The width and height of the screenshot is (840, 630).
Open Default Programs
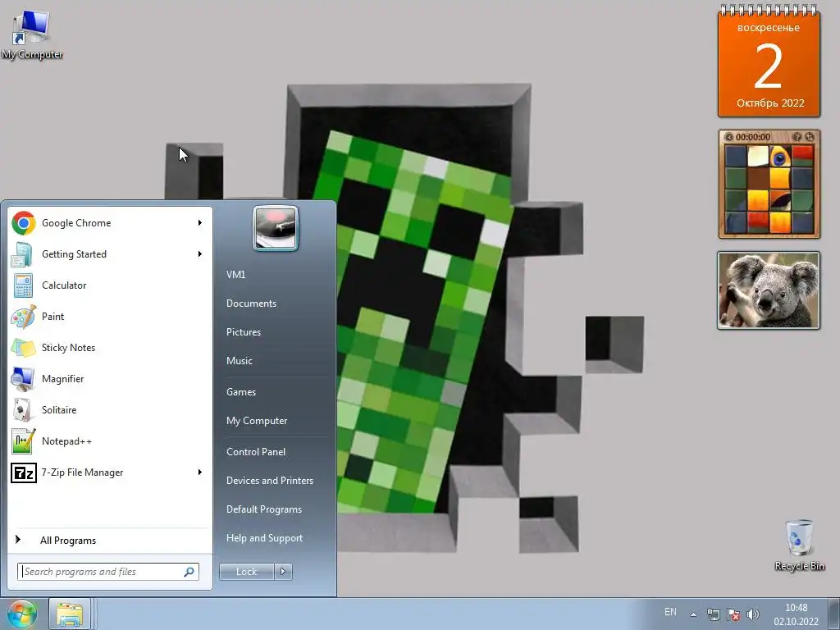[x=264, y=509]
